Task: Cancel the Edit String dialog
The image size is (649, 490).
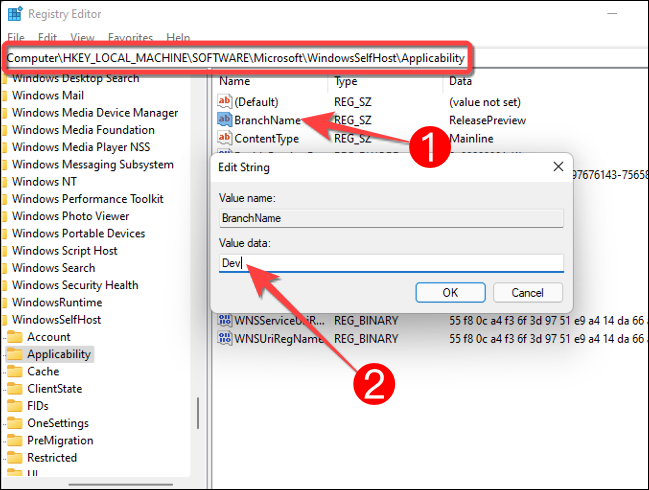Action: pos(527,292)
